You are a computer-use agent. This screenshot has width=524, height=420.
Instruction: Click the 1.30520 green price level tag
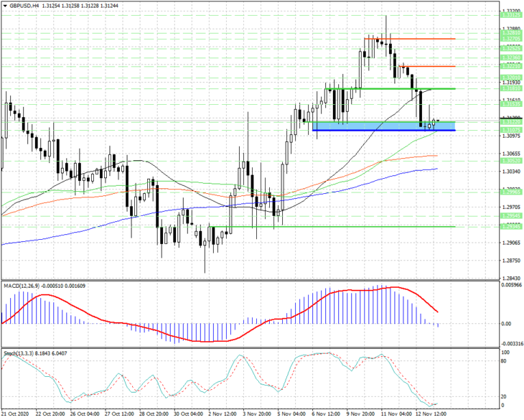pos(511,161)
